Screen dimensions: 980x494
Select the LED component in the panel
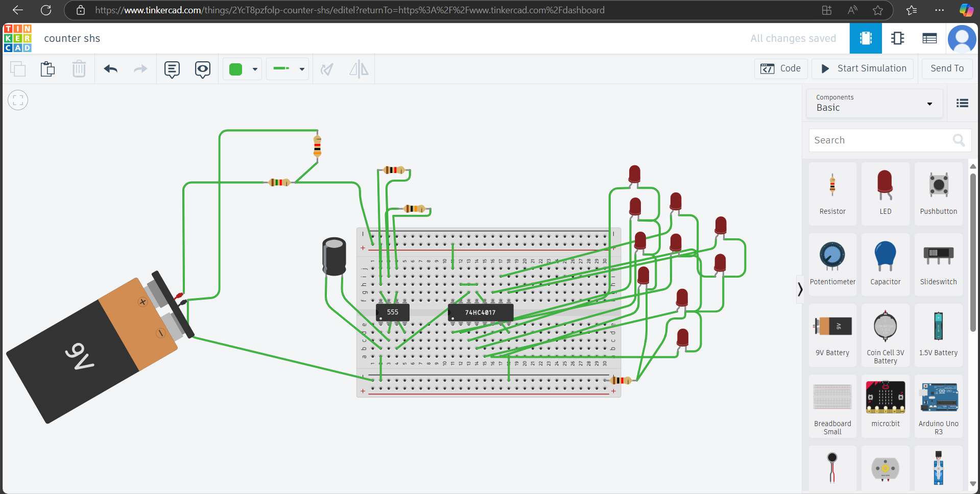point(885,193)
